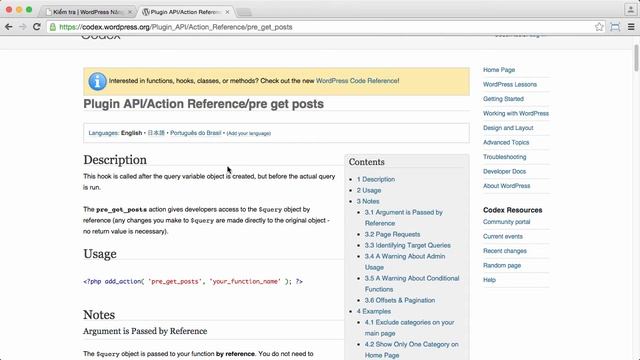This screenshot has width=640, height=360.
Task: Jump to 1 Description in Contents
Action: tap(376, 179)
